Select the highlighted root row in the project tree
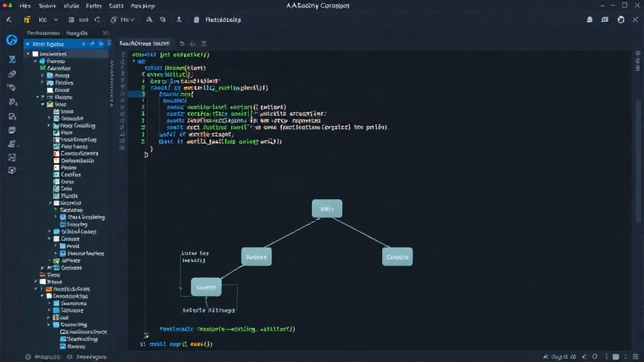This screenshot has height=362, width=644. (66, 54)
